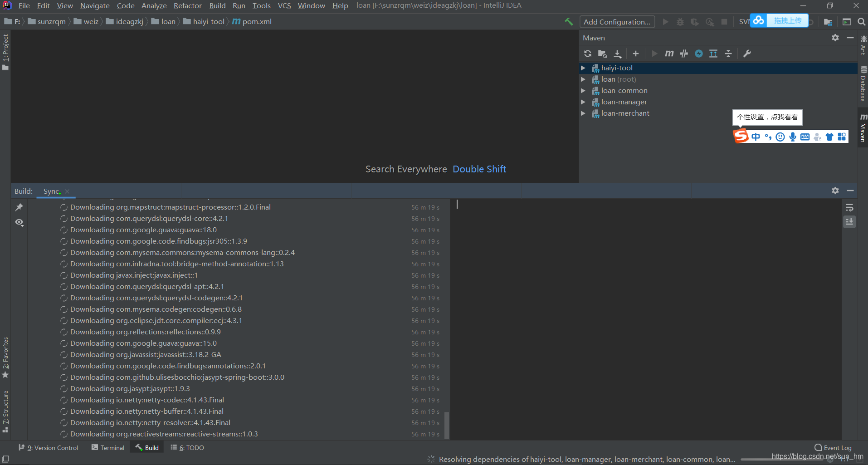The image size is (868, 465).
Task: Expand the loan-manager Maven project
Action: click(x=583, y=102)
